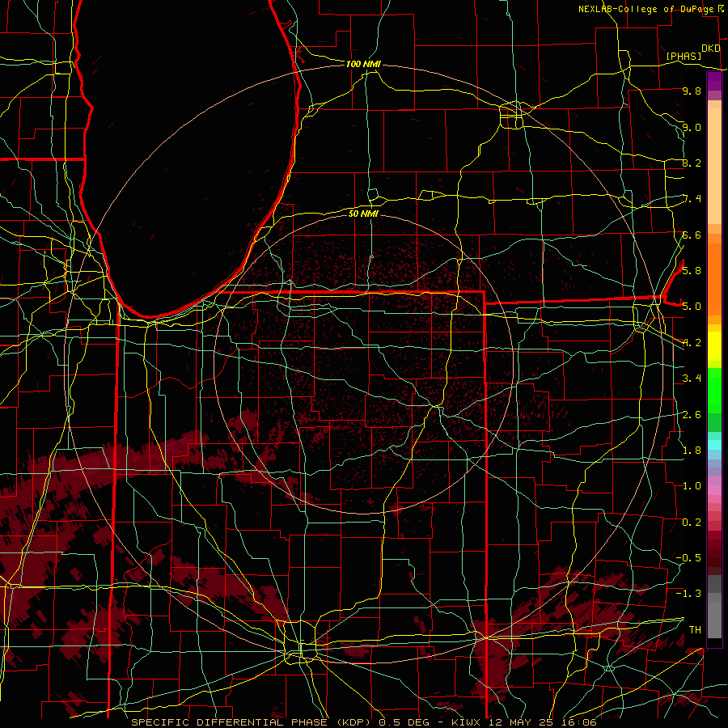Click the 12 MAY 25 16:06 timestamp
Image resolution: width=728 pixels, height=728 pixels.
[x=542, y=722]
